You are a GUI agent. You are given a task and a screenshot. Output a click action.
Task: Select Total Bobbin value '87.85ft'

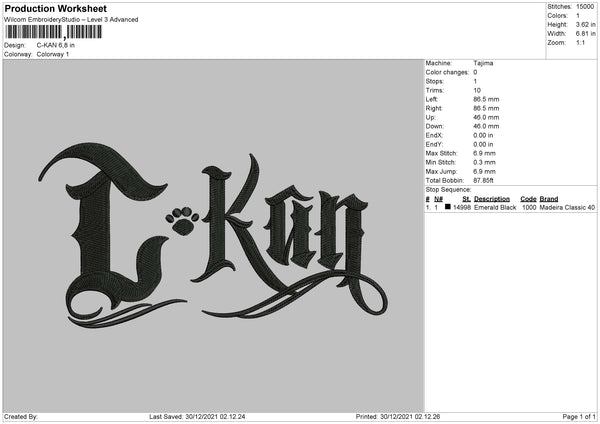[483, 181]
